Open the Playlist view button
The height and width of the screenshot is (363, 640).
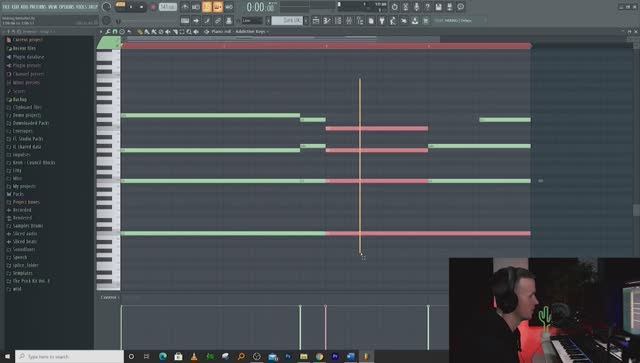point(316,20)
